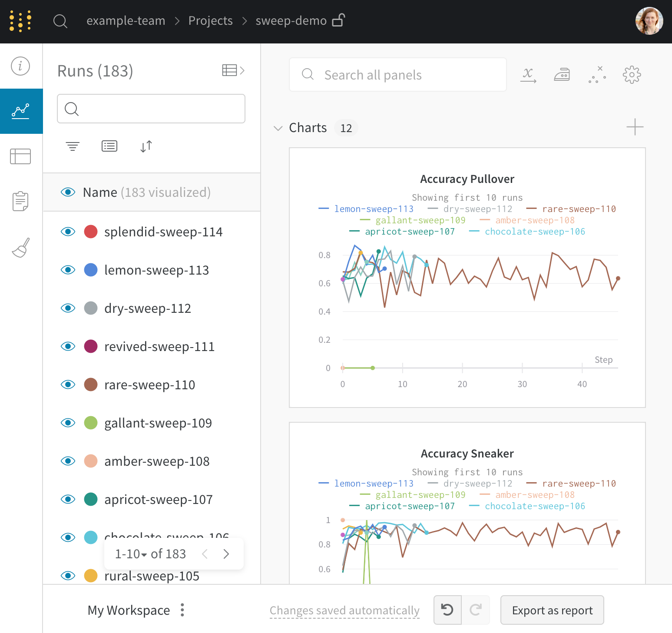Image resolution: width=672 pixels, height=633 pixels.
Task: Collapse the Charts section
Action: [278, 128]
